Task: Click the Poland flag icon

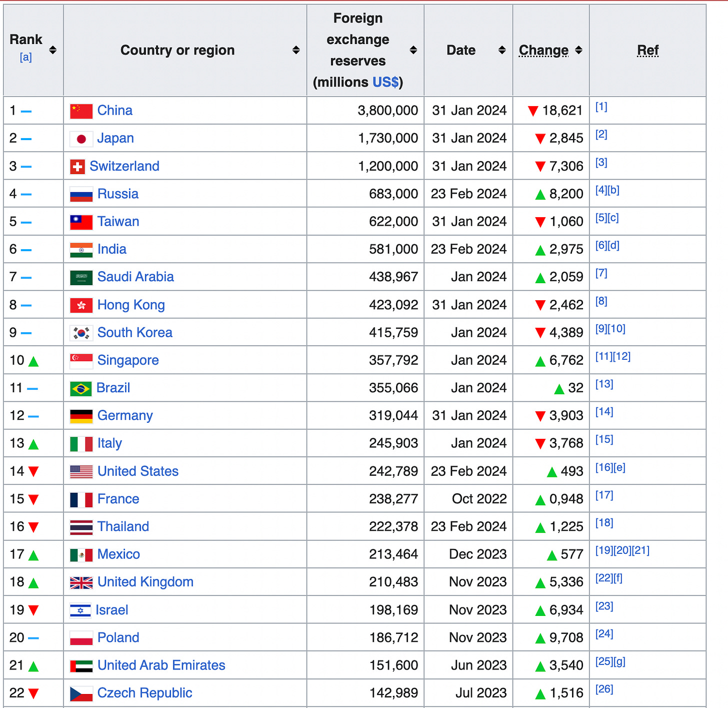Action: [81, 638]
